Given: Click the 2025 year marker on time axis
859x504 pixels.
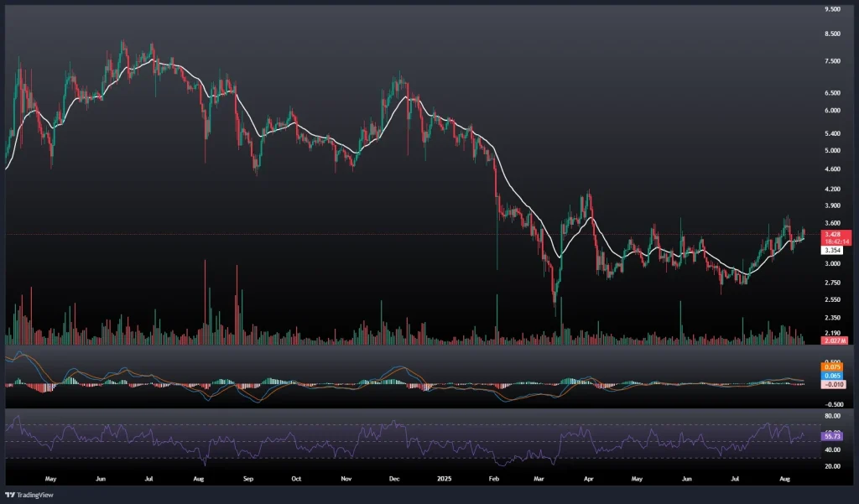Looking at the screenshot, I should point(443,480).
